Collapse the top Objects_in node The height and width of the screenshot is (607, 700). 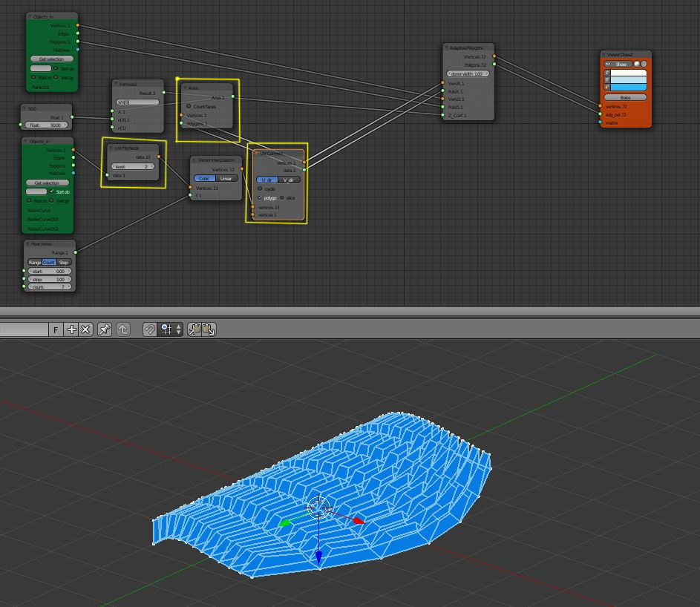tap(30, 16)
